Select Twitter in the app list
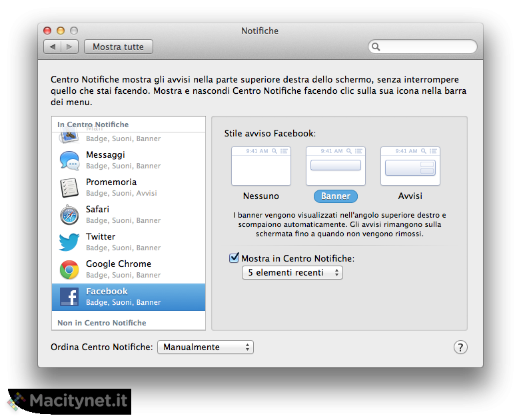The image size is (521, 420). 129,242
